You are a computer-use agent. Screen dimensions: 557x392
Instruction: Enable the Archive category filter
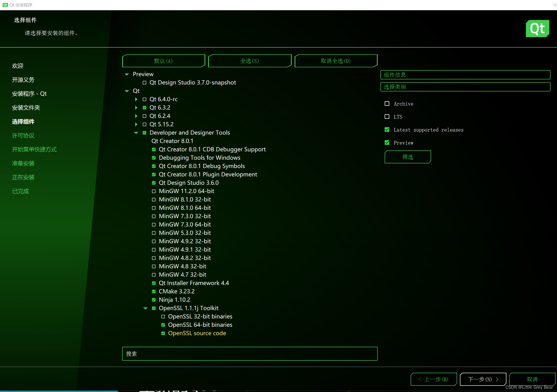[387, 104]
